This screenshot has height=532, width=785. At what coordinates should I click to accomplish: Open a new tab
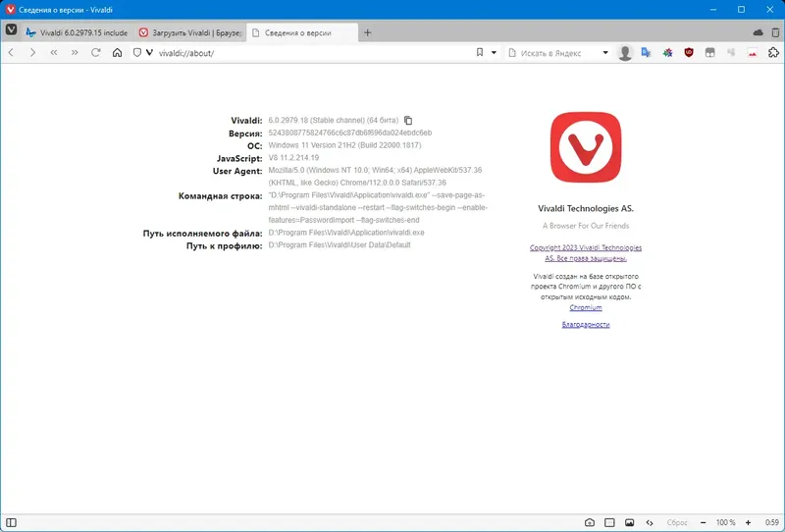[x=367, y=32]
